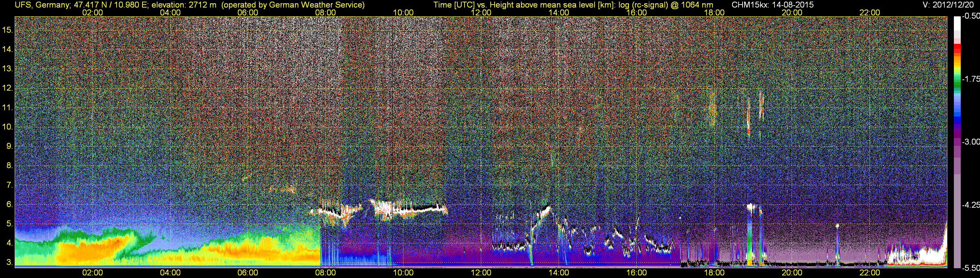The image size is (980, 278).
Task: Click the '22:00' label on the upper time axis
Action: click(870, 12)
